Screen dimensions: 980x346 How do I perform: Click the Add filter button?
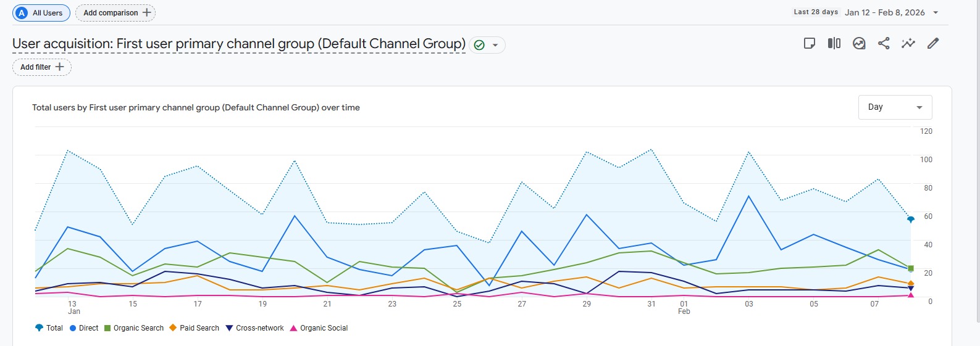pos(42,67)
